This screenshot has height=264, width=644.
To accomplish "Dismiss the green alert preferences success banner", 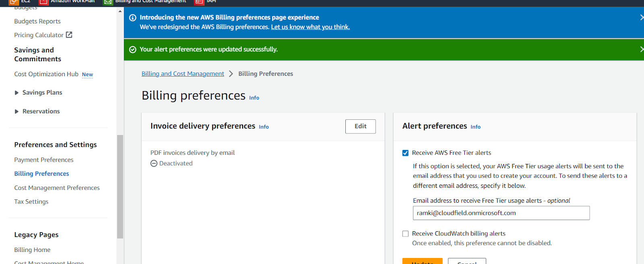I will (641, 49).
